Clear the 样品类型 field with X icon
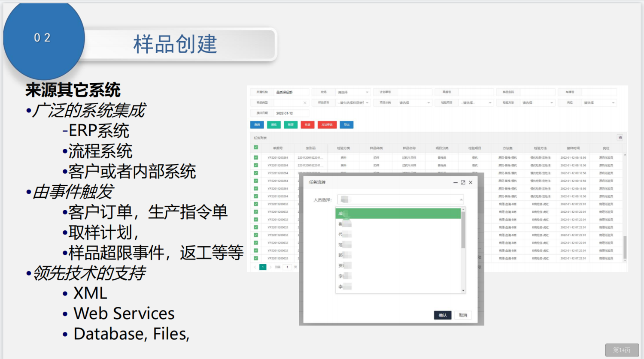 tap(305, 103)
